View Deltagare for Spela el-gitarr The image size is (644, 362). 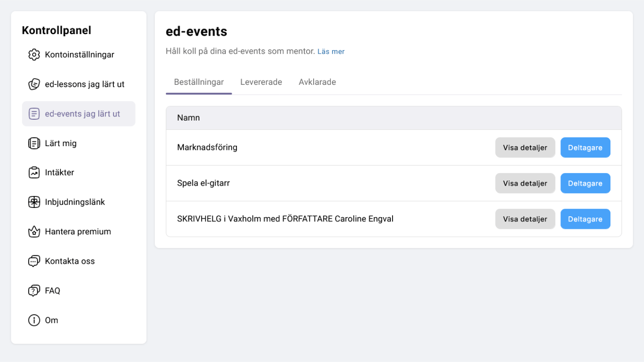[x=585, y=183]
